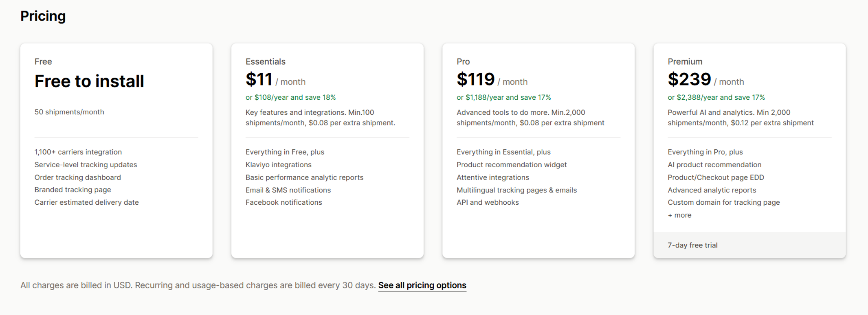The height and width of the screenshot is (315, 868).
Task: Click the Custom domain for tracking page item
Action: (723, 202)
